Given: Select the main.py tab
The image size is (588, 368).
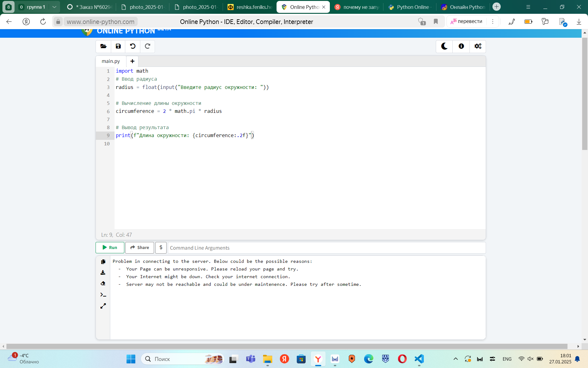Looking at the screenshot, I should (111, 61).
